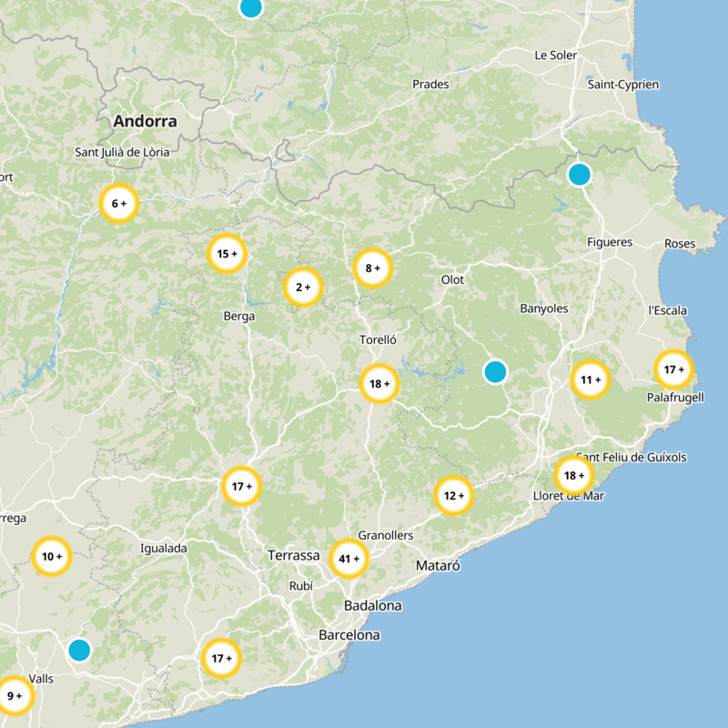The width and height of the screenshot is (728, 728).
Task: Open the 18 + cluster by Lloret de Mar
Action: pyautogui.click(x=574, y=475)
